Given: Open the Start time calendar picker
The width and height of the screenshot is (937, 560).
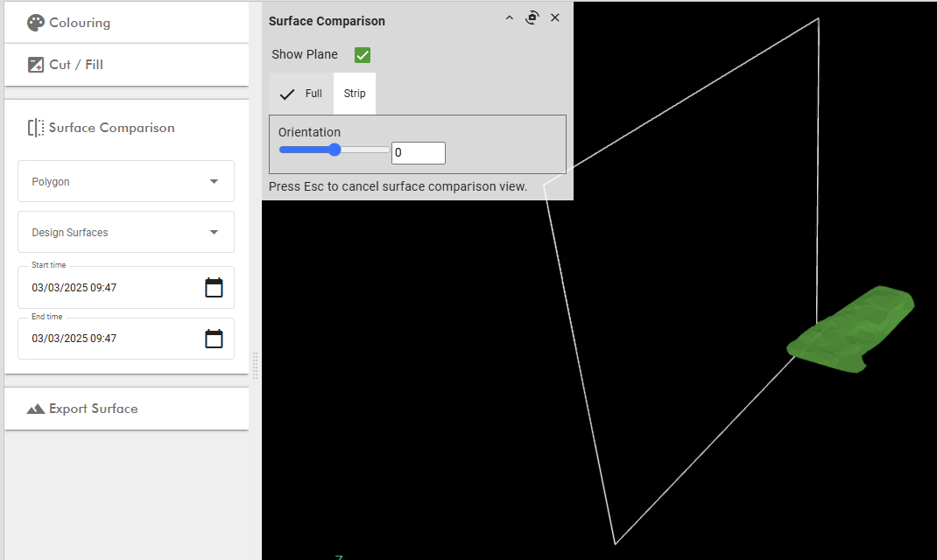Looking at the screenshot, I should tap(214, 288).
